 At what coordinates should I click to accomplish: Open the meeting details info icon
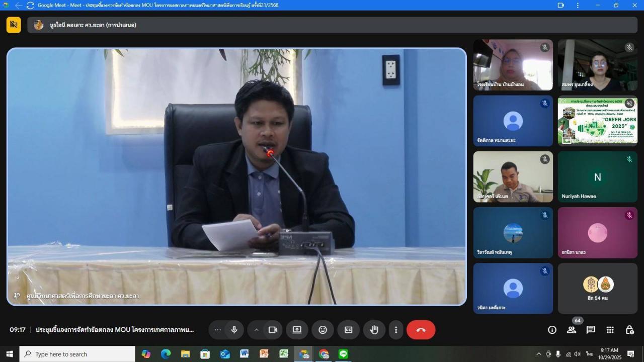click(x=552, y=330)
